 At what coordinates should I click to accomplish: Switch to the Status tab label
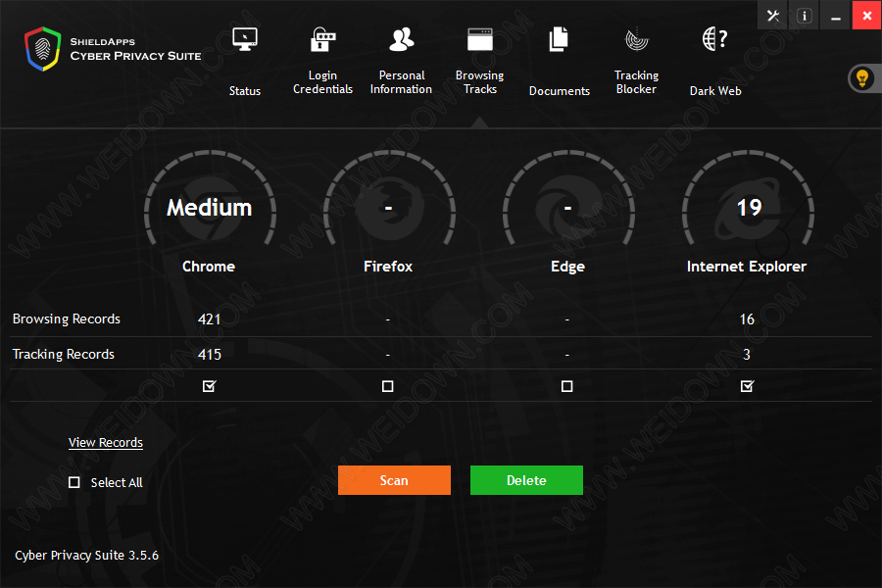click(x=245, y=90)
